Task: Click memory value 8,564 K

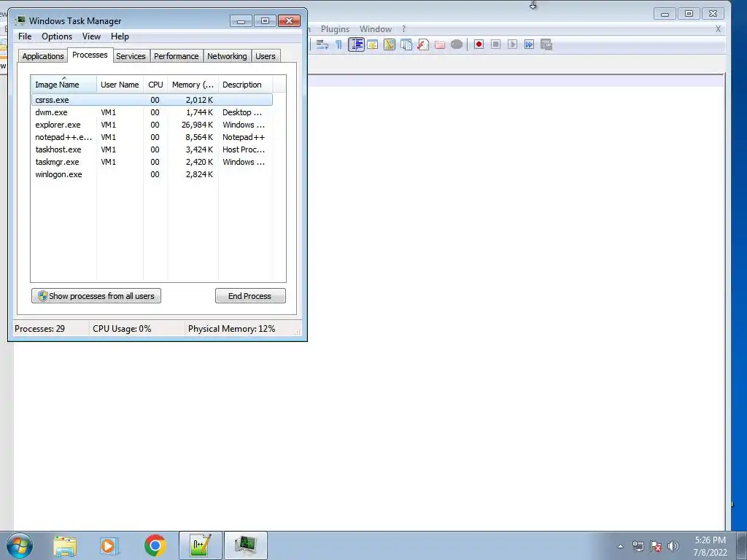Action: pyautogui.click(x=199, y=137)
